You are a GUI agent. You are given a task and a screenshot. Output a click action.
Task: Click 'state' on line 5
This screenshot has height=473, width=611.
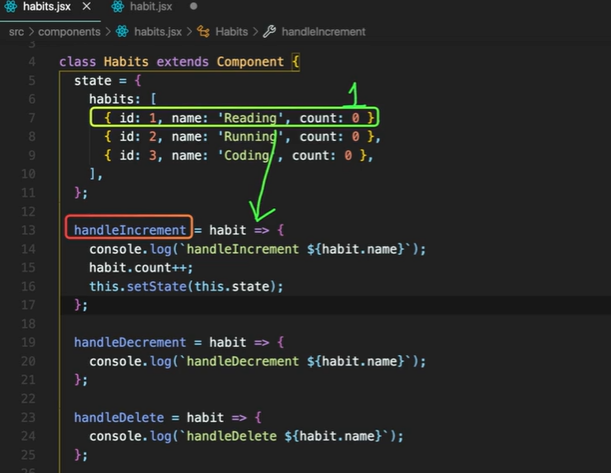[93, 80]
